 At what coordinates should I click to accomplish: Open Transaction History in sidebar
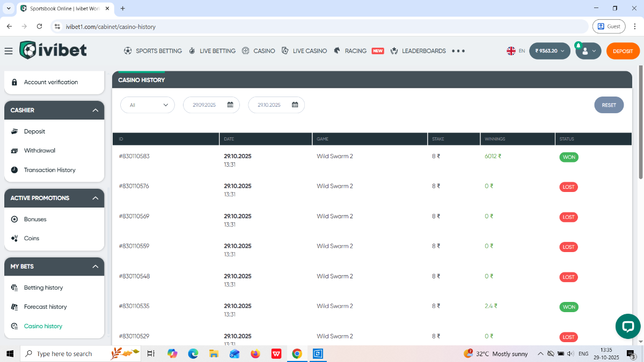click(49, 170)
